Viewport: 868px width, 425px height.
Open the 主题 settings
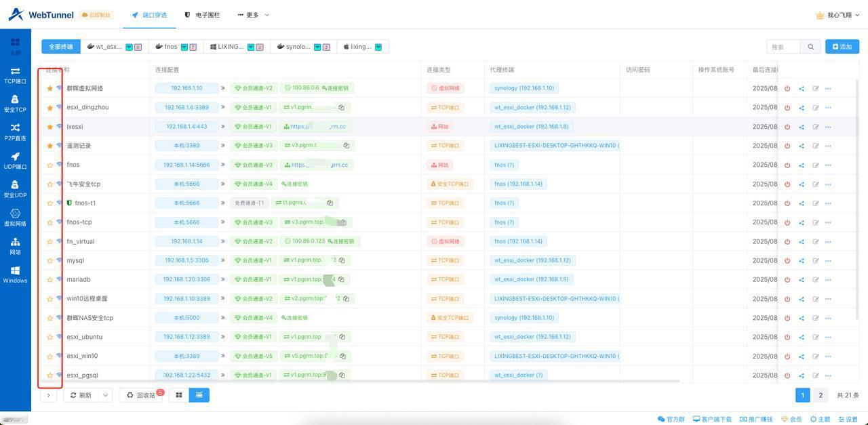[820, 420]
